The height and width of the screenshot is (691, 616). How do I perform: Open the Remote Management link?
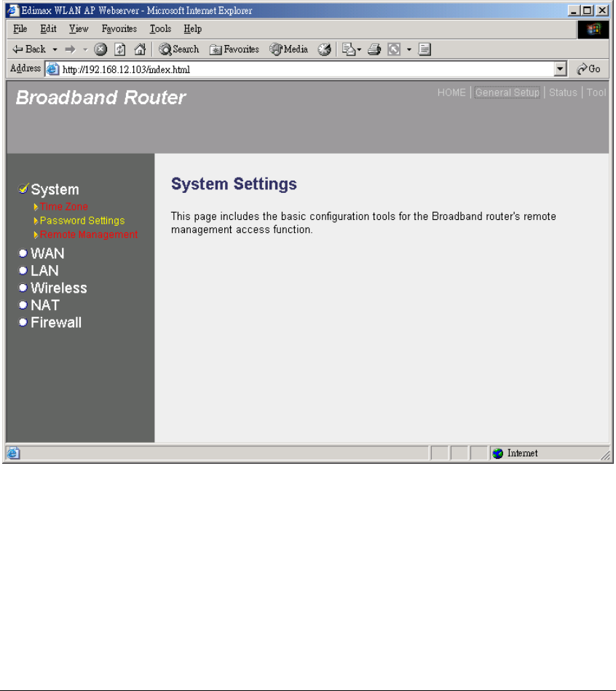[x=89, y=235]
